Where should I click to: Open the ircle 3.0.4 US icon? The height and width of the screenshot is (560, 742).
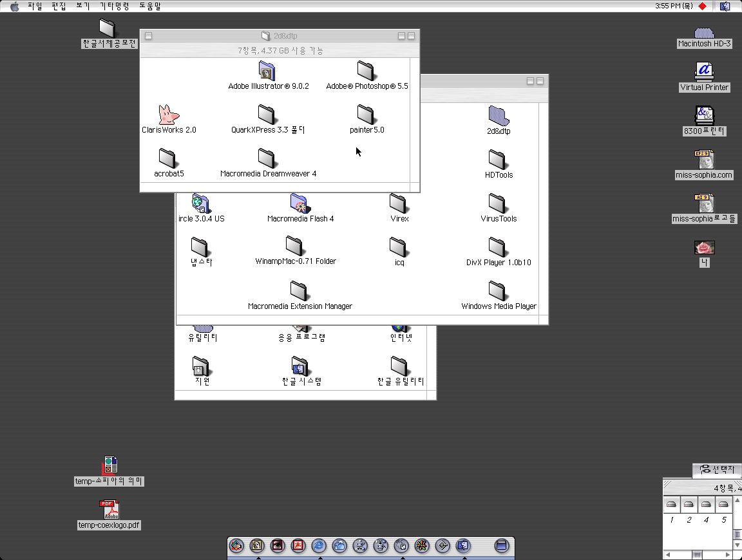pyautogui.click(x=201, y=203)
